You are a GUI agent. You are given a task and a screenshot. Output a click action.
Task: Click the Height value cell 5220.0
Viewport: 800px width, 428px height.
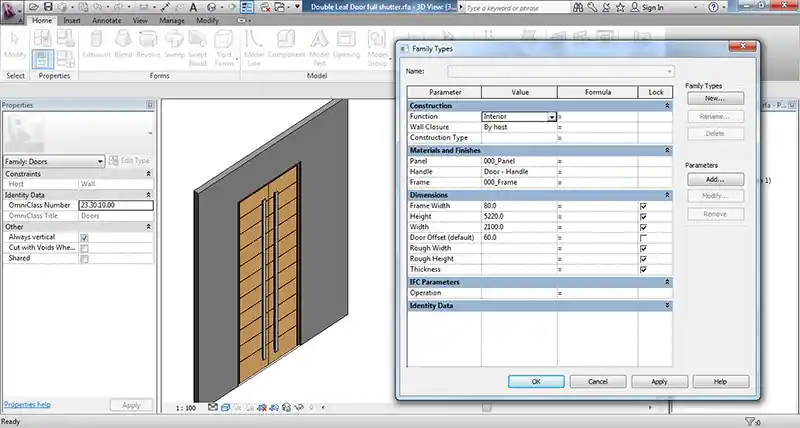coord(519,217)
